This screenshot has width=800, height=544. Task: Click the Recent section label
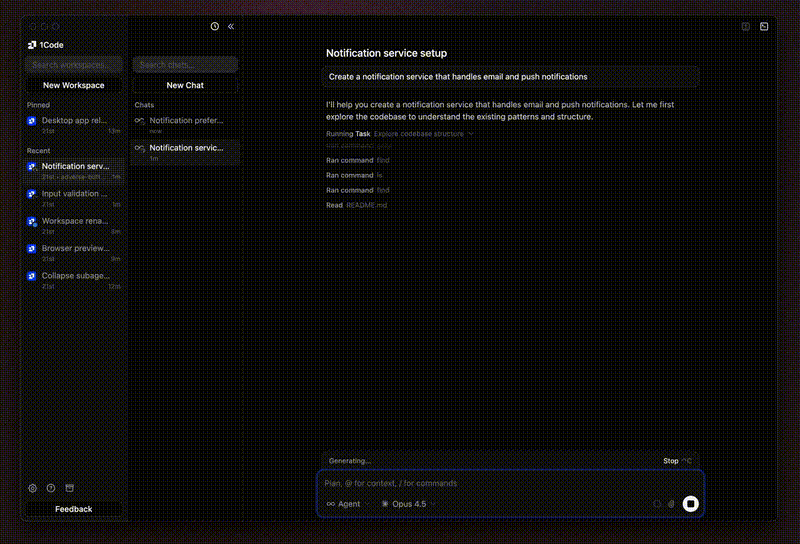pos(38,151)
